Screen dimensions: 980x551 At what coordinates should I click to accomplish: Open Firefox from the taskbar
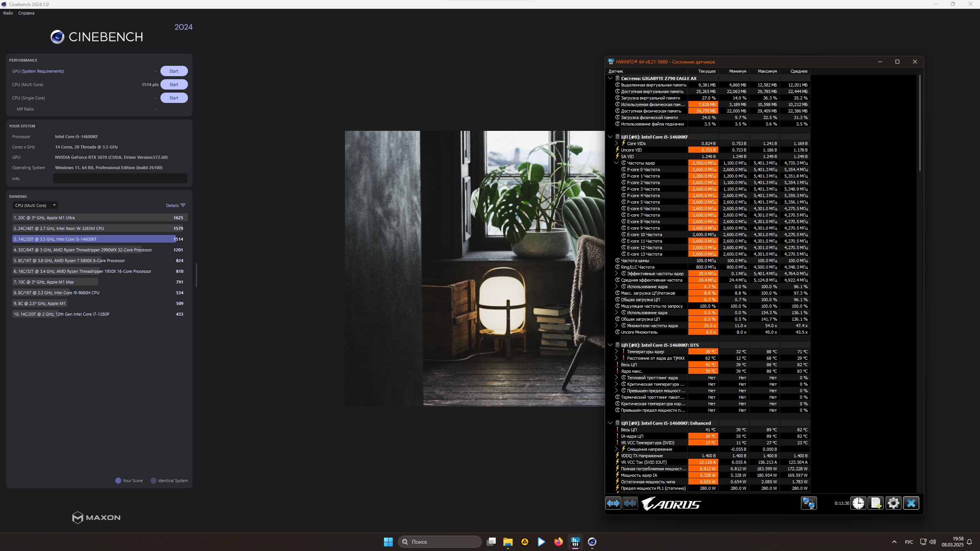[x=558, y=542]
